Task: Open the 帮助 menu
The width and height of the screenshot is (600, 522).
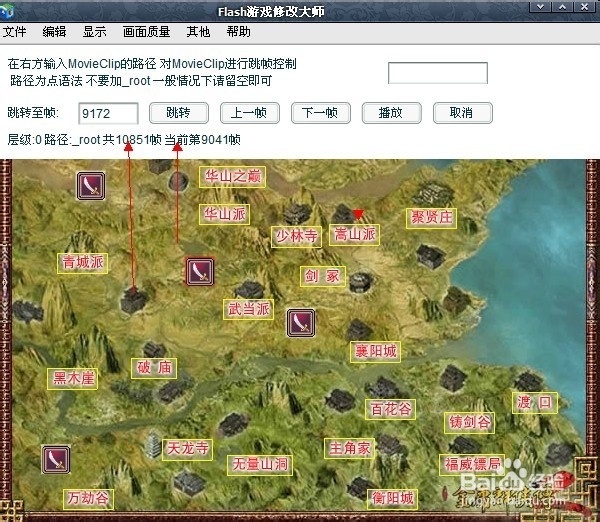Action: pos(238,31)
